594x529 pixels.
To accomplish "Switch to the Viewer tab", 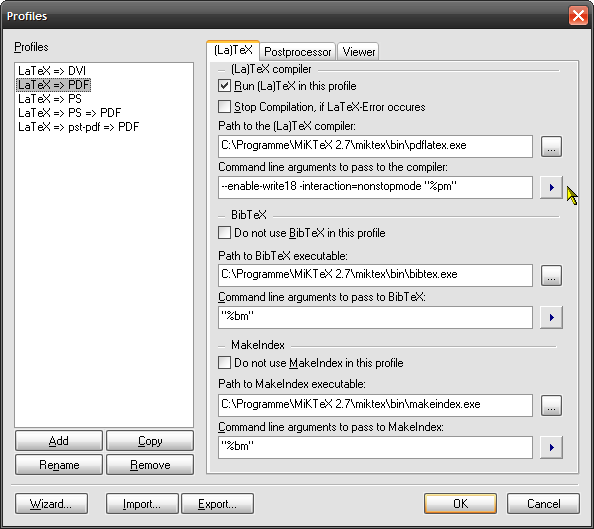I will point(358,52).
